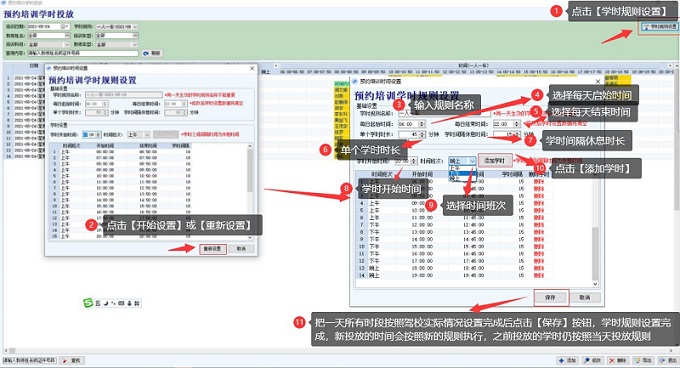Click the 删除 link in row 14

point(538,275)
